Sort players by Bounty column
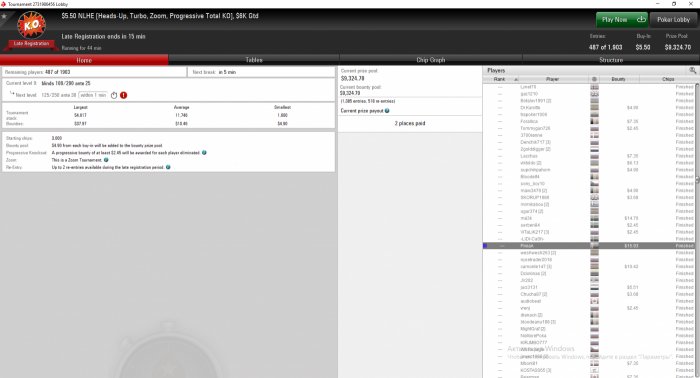 (618, 79)
